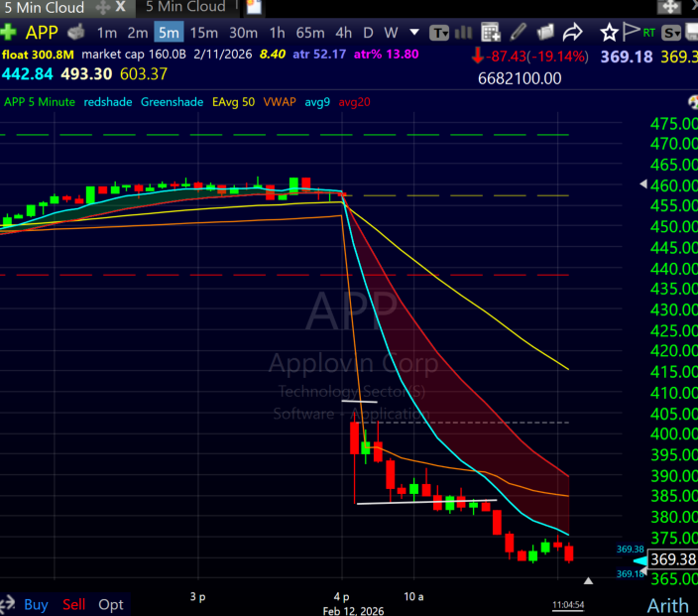Click the left-pointing triangle marker near 460.00
698x616 pixels.
643,184
